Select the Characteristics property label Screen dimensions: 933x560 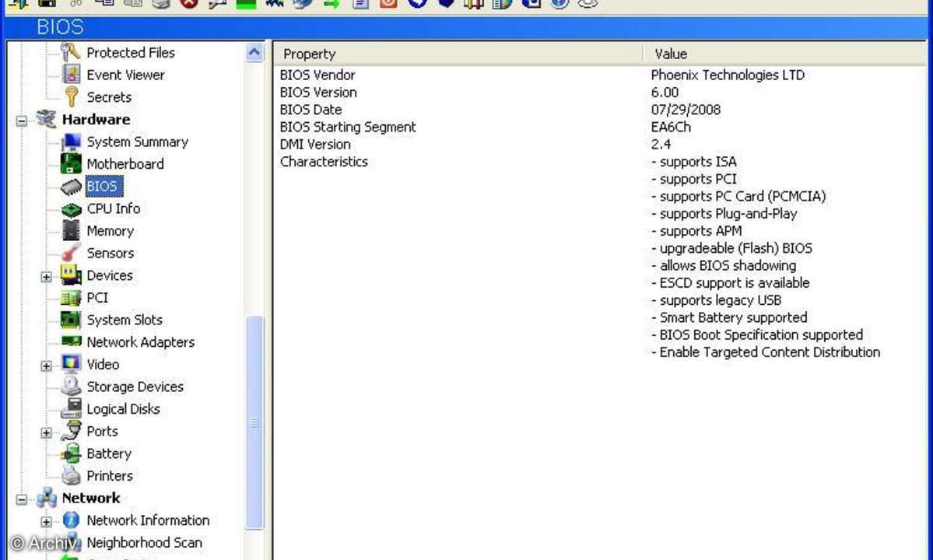(324, 162)
